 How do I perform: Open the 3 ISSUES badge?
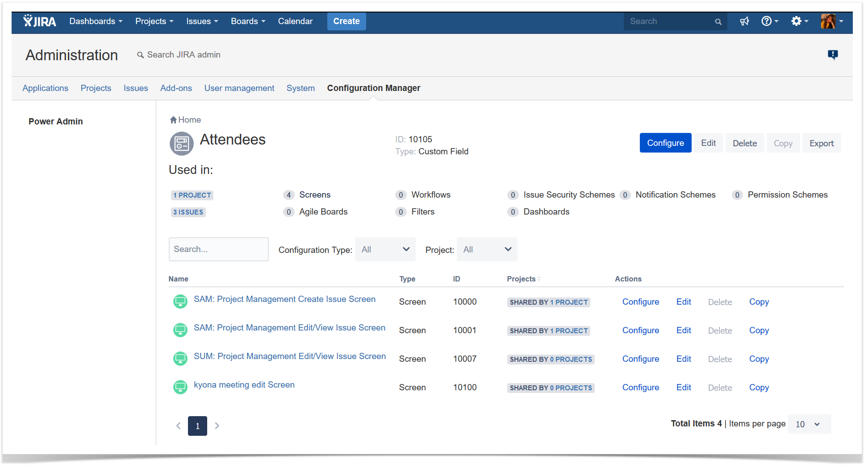(188, 212)
